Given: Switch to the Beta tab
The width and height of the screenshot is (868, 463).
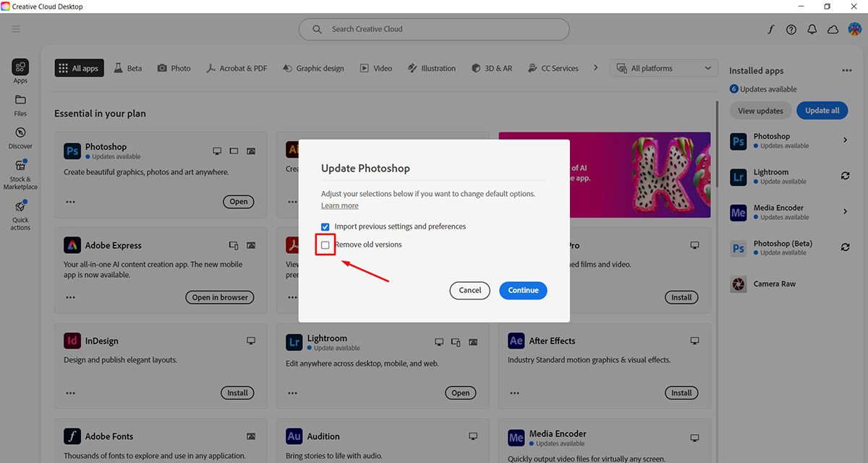Looking at the screenshot, I should point(128,68).
